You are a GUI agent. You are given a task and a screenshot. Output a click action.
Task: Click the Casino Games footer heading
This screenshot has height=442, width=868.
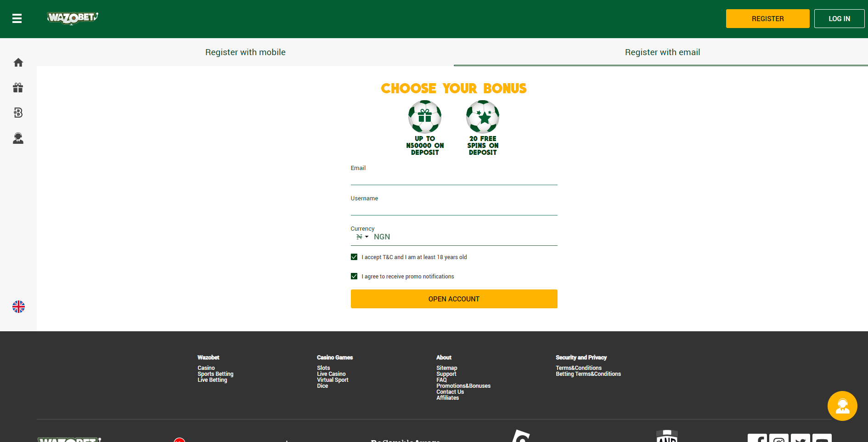[x=335, y=357]
